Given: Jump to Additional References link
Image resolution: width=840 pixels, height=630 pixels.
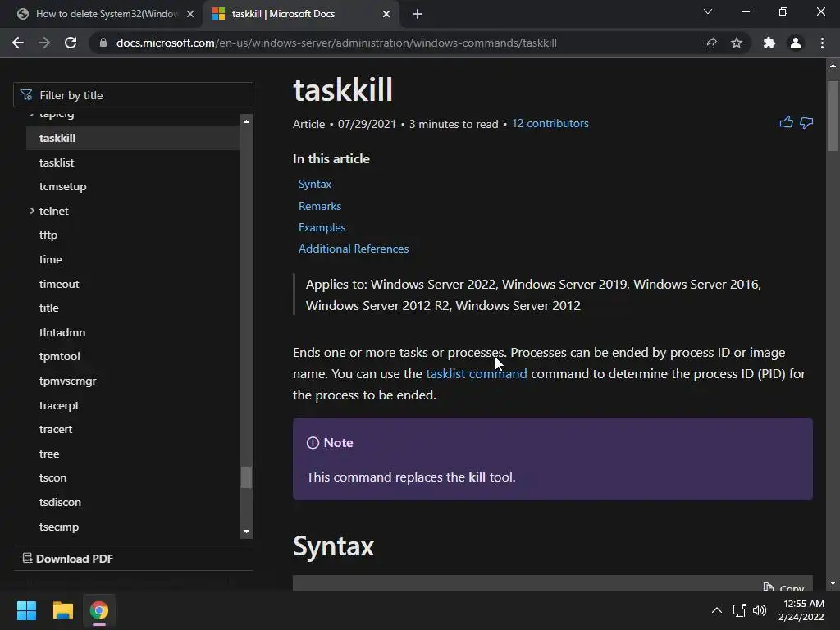Looking at the screenshot, I should coord(354,249).
